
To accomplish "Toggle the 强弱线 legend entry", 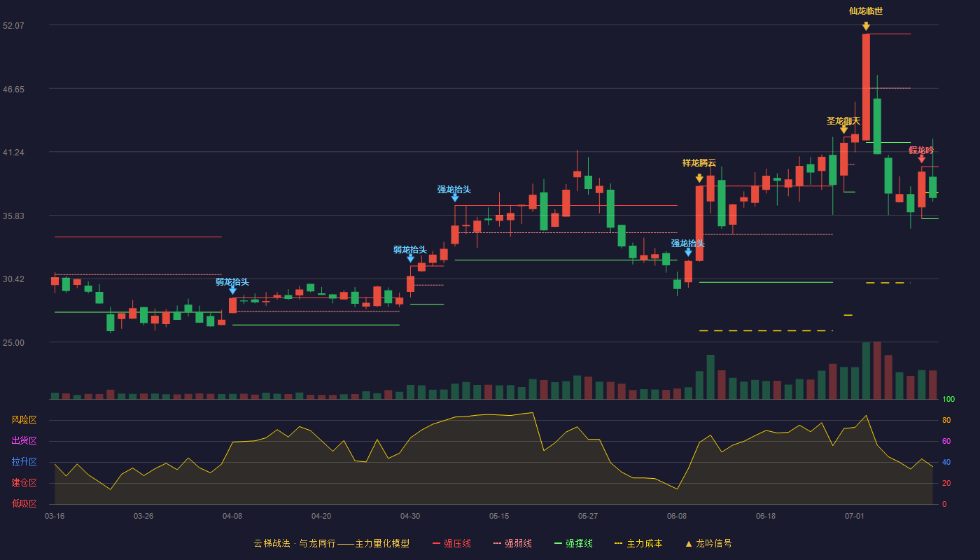I will pyautogui.click(x=512, y=543).
